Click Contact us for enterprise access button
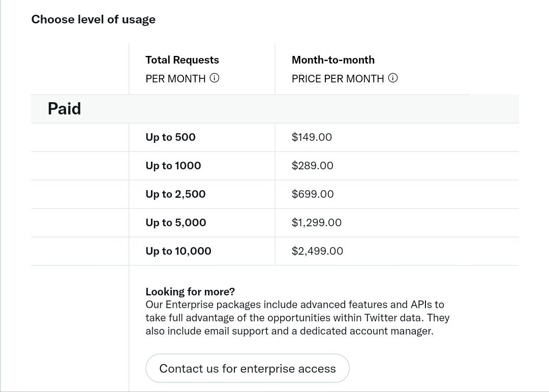 pyautogui.click(x=248, y=368)
